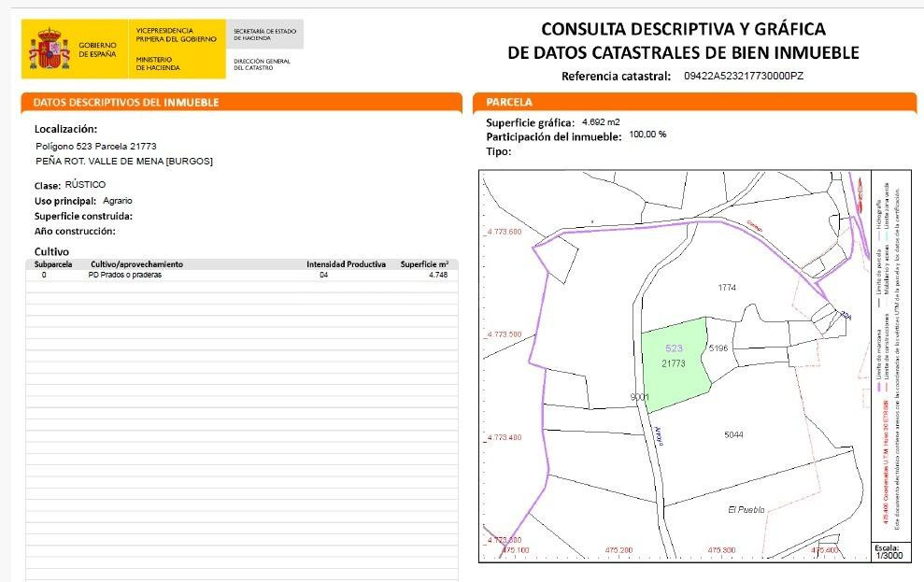Click the Subparcela column header
Image resolution: width=924 pixels, height=582 pixels.
(53, 264)
